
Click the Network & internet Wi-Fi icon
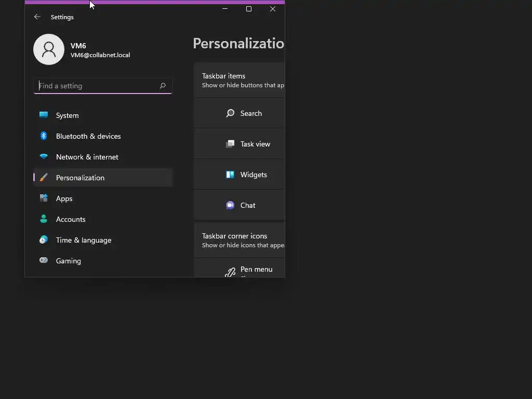pos(44,157)
